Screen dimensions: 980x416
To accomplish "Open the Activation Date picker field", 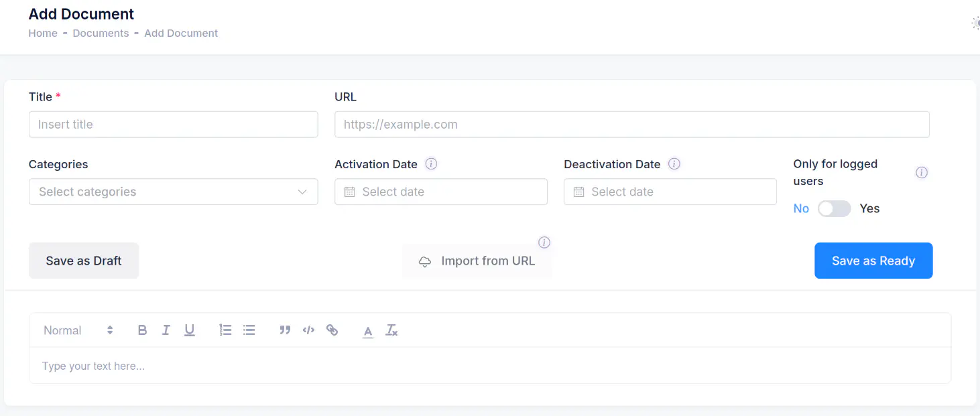I will pyautogui.click(x=440, y=192).
